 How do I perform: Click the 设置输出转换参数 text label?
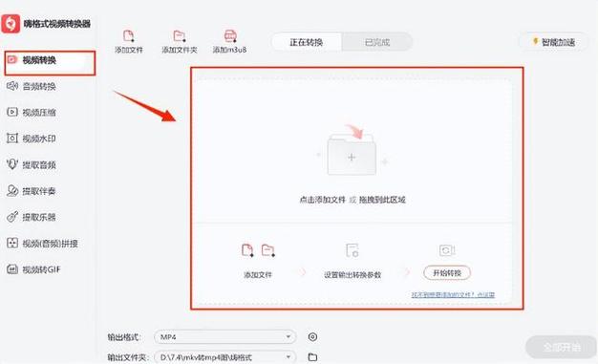(x=352, y=275)
